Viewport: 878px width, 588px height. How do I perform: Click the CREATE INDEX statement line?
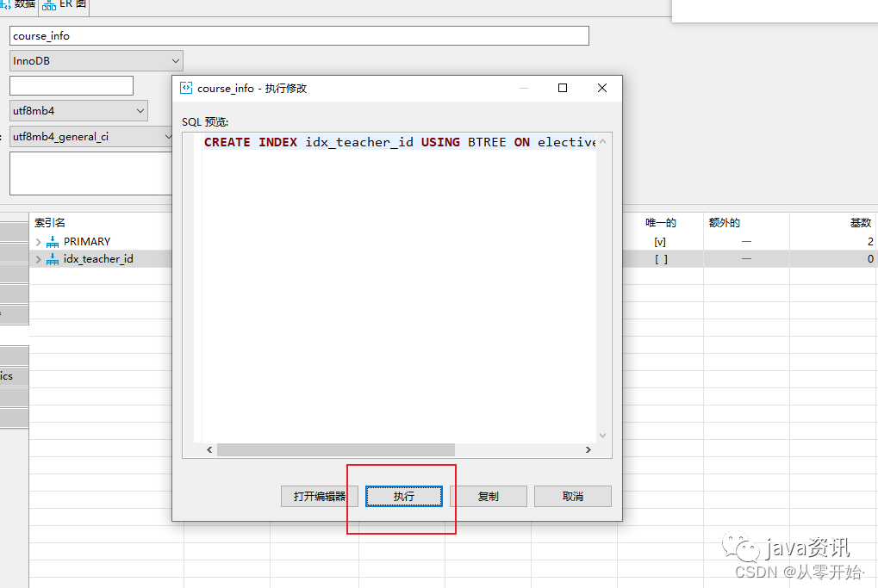point(400,142)
